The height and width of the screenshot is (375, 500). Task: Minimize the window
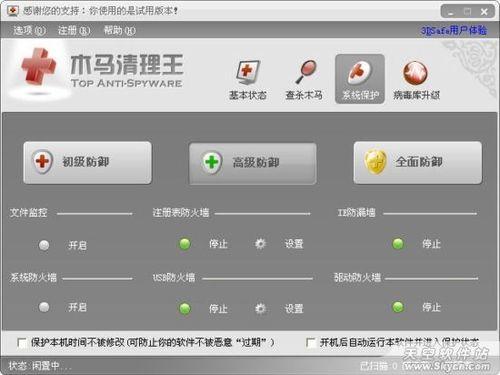click(451, 12)
